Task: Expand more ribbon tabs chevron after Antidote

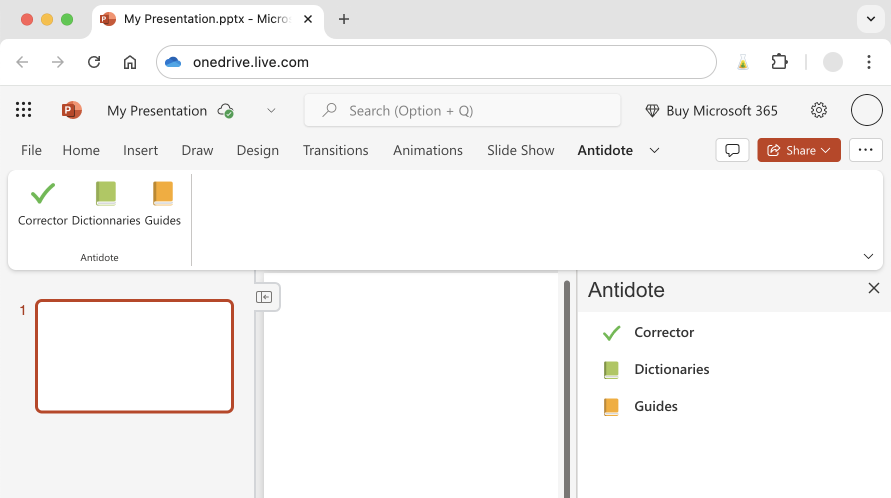Action: click(x=655, y=150)
